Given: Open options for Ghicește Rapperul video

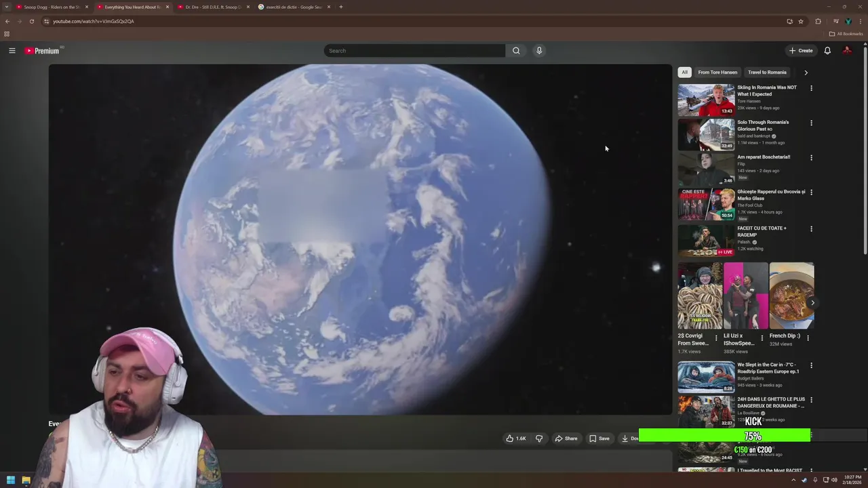Looking at the screenshot, I should (x=811, y=192).
